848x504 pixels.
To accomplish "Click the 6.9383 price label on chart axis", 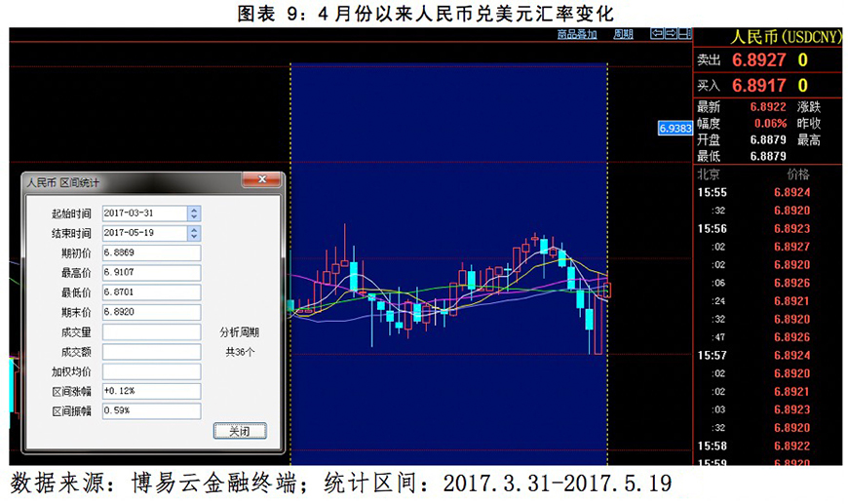I will pos(675,128).
